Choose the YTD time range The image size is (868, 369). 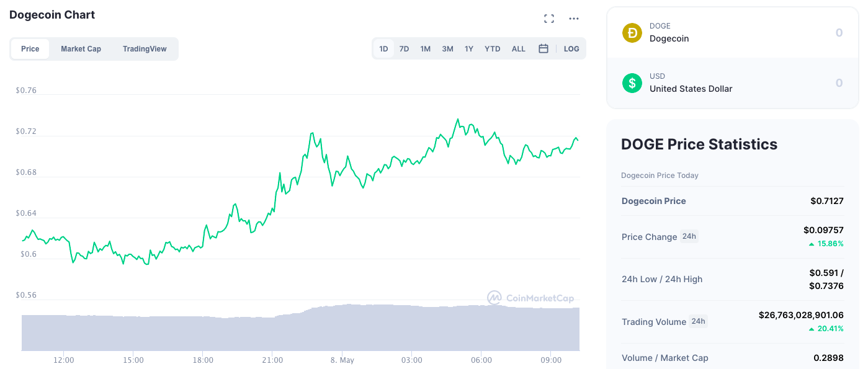pyautogui.click(x=492, y=48)
